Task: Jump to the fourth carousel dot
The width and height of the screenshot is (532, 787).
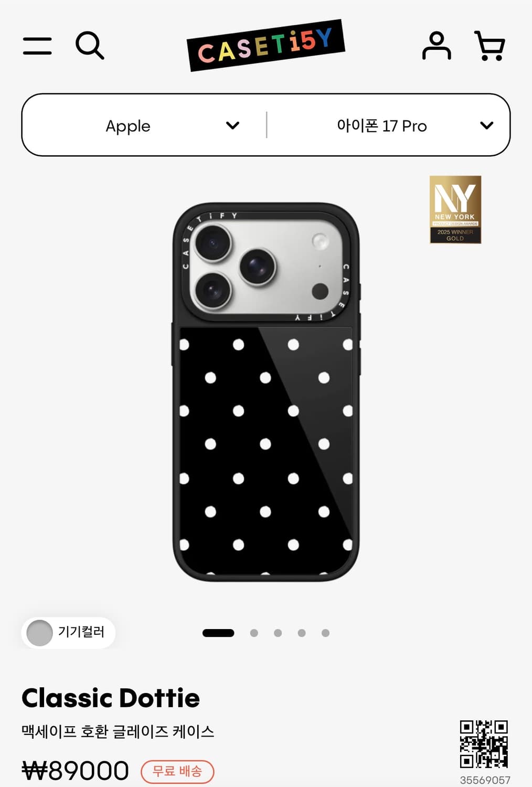Action: click(x=302, y=633)
